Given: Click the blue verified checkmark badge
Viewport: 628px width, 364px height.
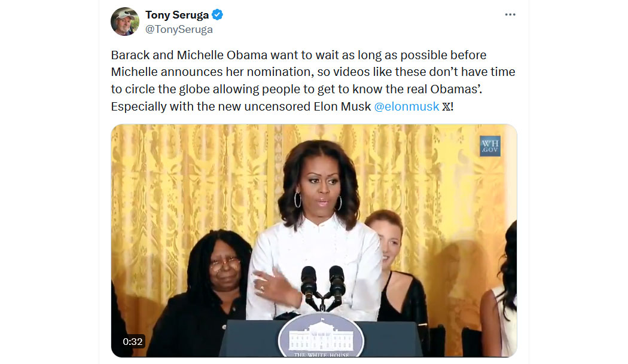Looking at the screenshot, I should 218,15.
